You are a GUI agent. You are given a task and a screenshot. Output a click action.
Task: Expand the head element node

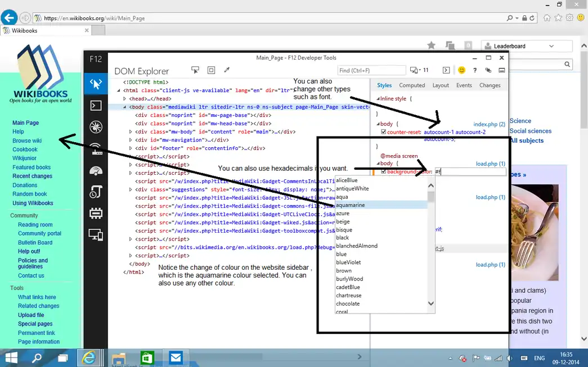point(125,99)
